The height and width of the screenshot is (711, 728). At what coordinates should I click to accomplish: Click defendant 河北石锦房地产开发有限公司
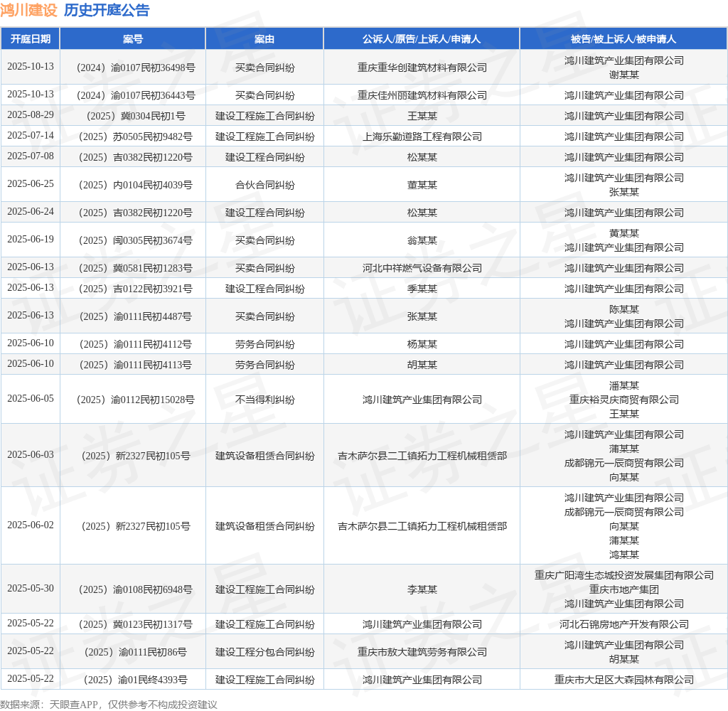pos(624,625)
